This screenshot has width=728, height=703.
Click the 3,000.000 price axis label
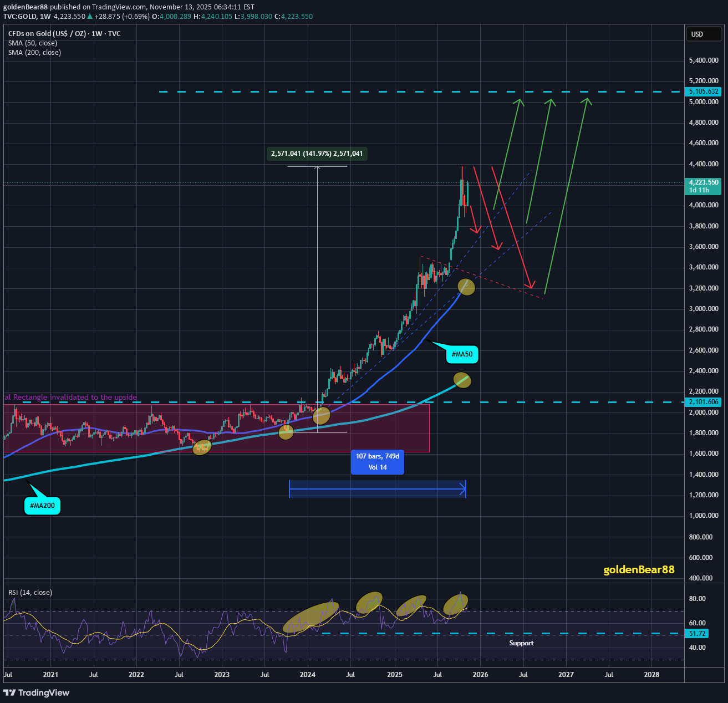[x=704, y=309]
